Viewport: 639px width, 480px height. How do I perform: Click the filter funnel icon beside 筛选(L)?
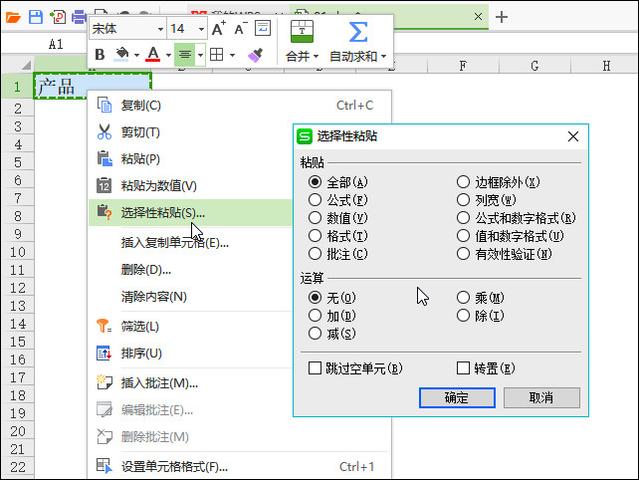(104, 326)
